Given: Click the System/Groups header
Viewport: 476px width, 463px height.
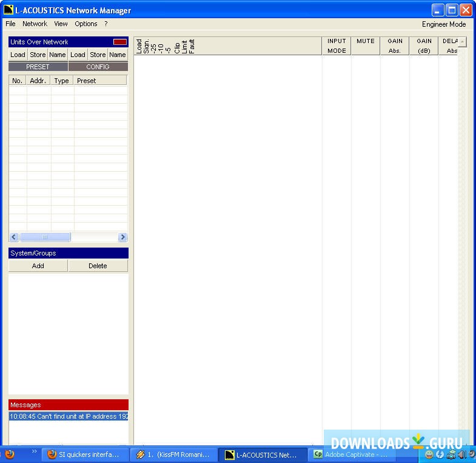Looking at the screenshot, I should [69, 253].
